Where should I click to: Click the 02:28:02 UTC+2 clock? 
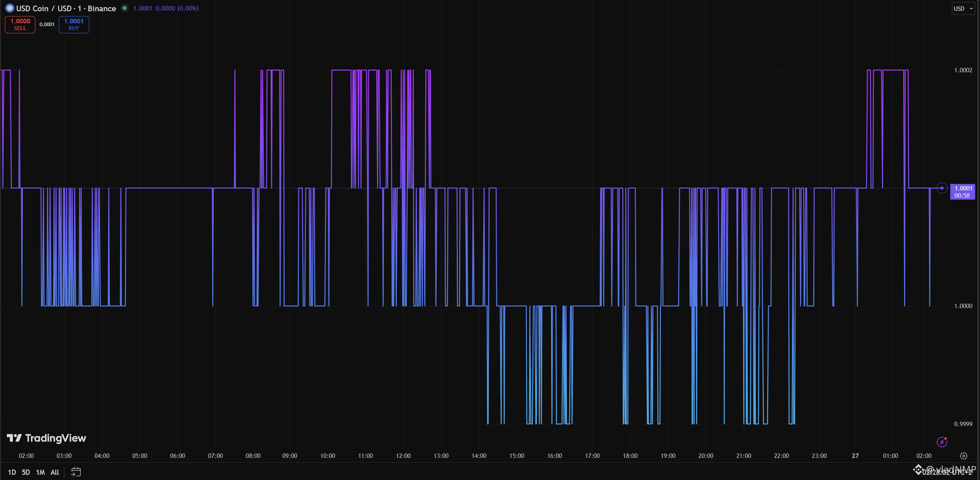947,473
